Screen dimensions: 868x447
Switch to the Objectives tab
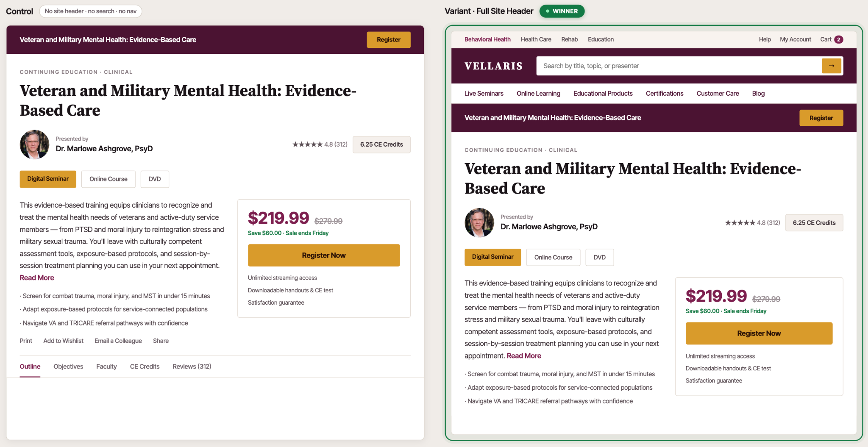[x=68, y=366]
